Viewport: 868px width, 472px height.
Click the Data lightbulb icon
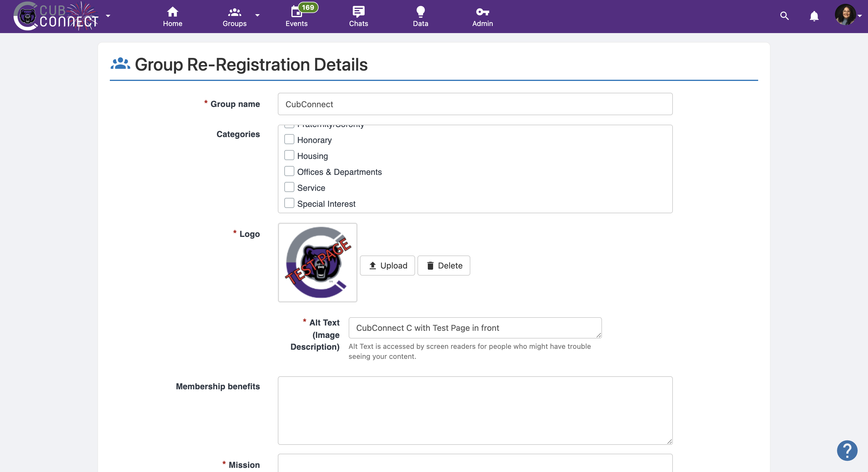pyautogui.click(x=420, y=12)
